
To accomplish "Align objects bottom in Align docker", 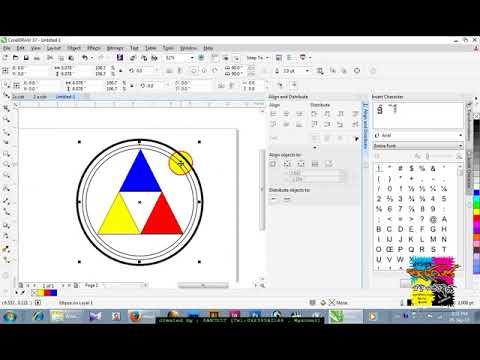I will [299, 124].
